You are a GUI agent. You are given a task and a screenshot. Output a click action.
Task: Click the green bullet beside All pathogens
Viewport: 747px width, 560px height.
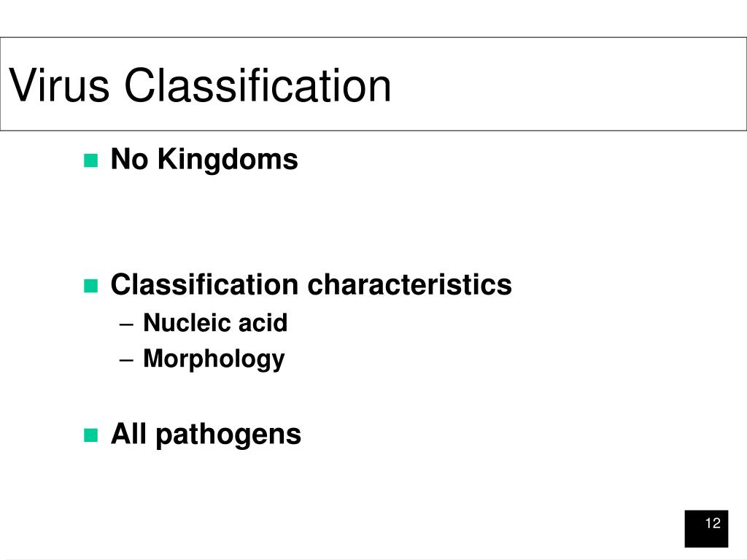click(x=90, y=435)
